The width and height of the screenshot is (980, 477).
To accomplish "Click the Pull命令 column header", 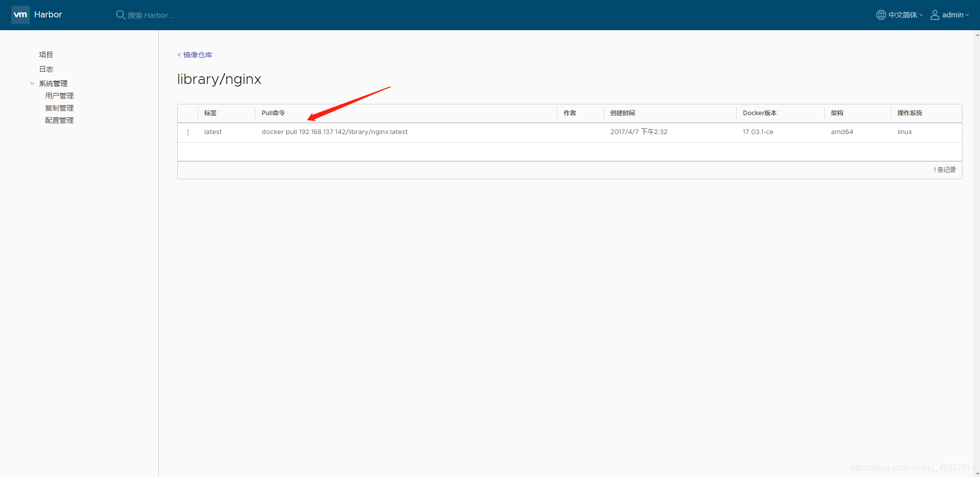I will [273, 113].
